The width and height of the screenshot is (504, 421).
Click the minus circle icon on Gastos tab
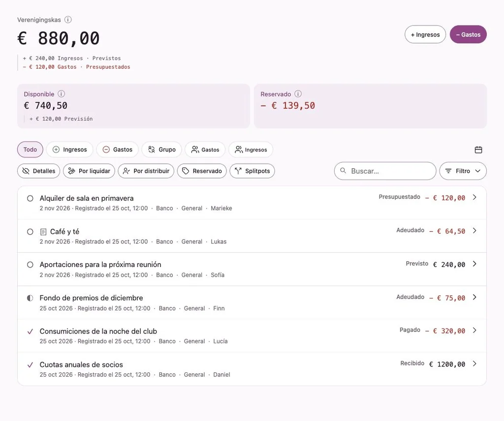pyautogui.click(x=106, y=150)
